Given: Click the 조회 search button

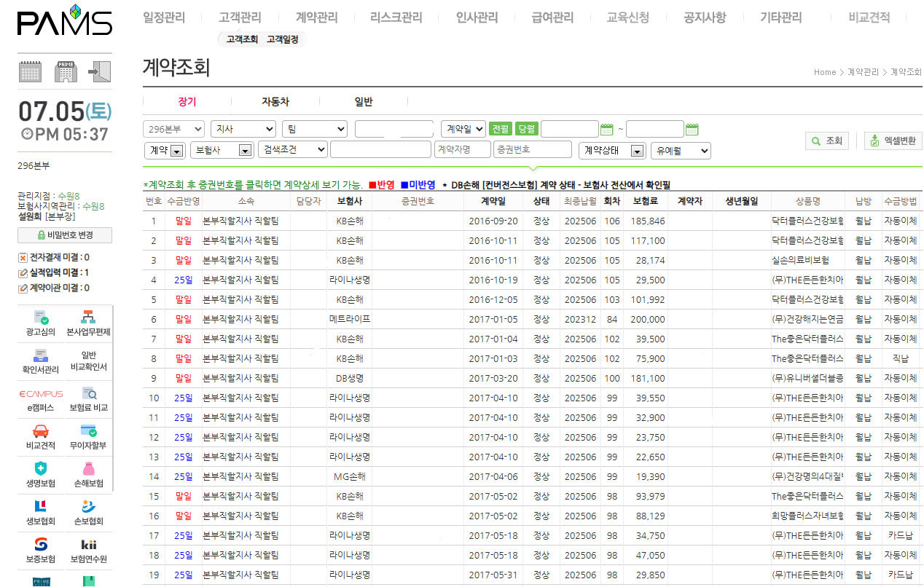Looking at the screenshot, I should click(x=827, y=141).
